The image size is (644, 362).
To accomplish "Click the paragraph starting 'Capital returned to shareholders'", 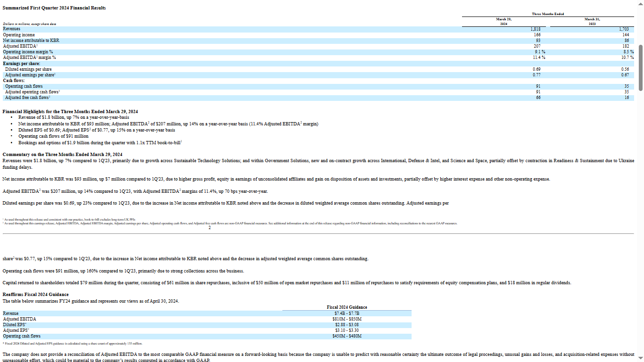I will tap(287, 283).
